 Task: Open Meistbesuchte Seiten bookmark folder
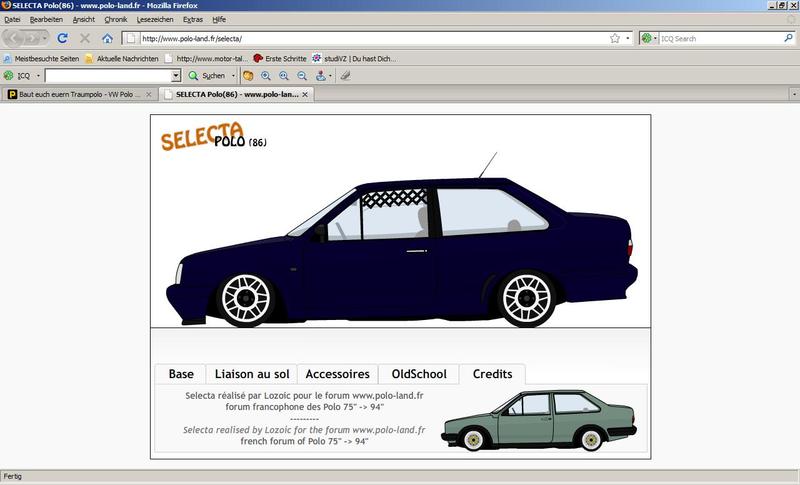(x=41, y=59)
